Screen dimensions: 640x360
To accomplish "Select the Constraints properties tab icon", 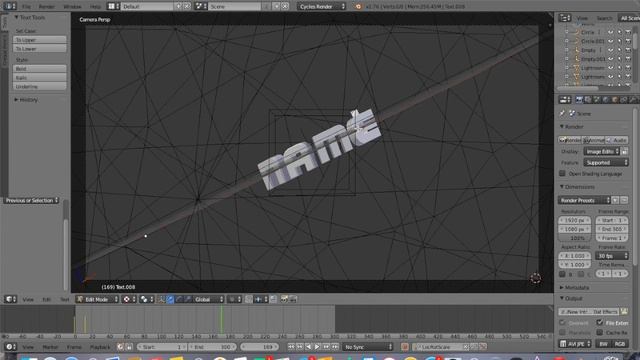I will (x=624, y=100).
